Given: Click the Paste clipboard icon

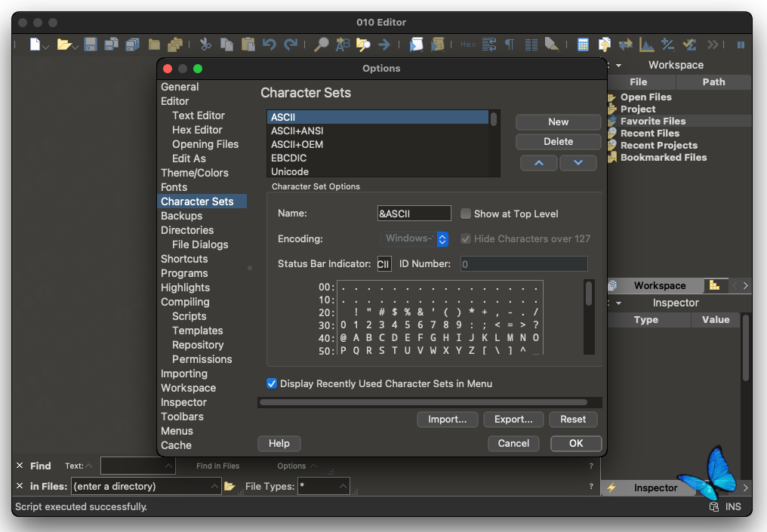Looking at the screenshot, I should (248, 45).
